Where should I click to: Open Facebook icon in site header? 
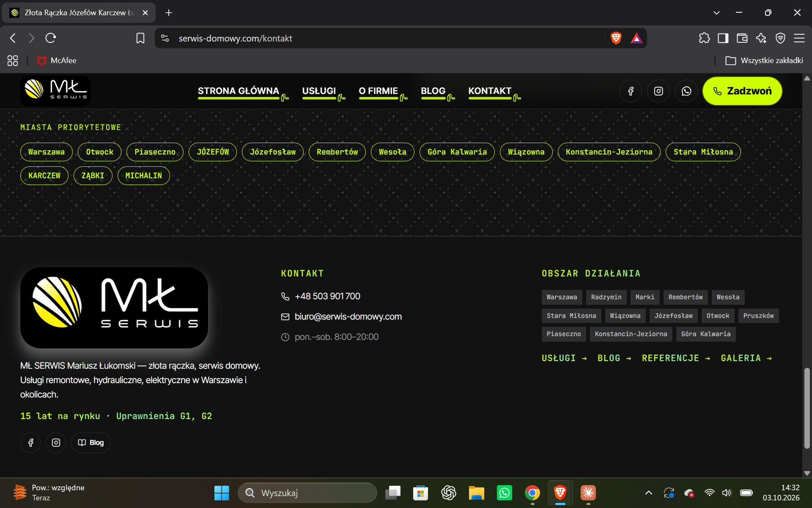[631, 91]
